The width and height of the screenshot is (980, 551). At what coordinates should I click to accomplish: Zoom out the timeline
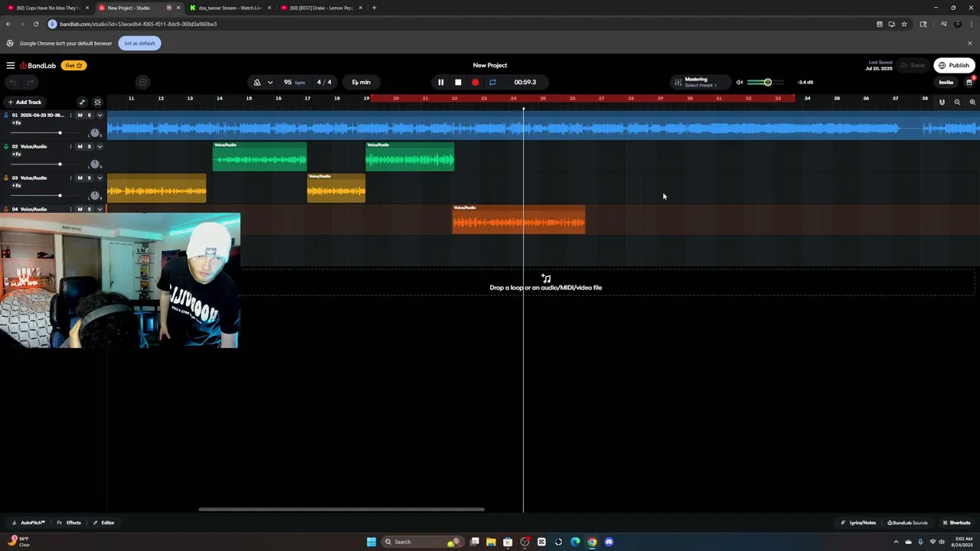pos(957,102)
